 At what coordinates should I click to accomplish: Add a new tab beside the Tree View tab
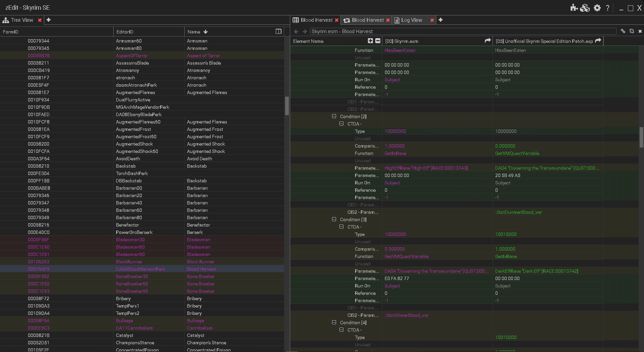coord(49,20)
